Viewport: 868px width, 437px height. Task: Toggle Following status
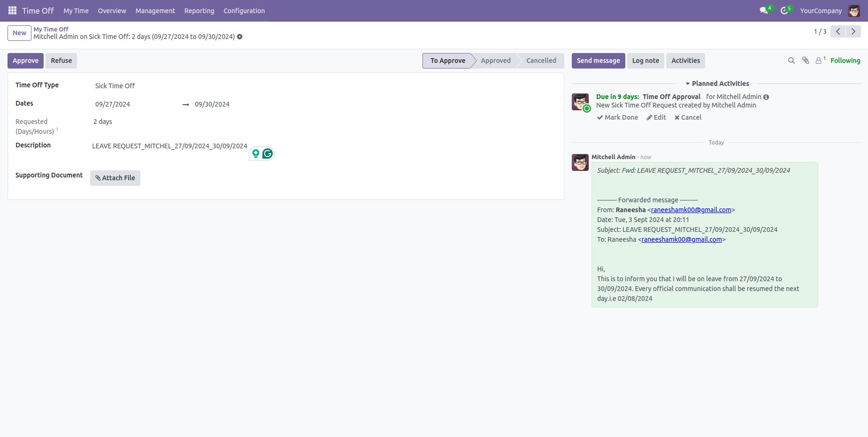click(x=845, y=61)
